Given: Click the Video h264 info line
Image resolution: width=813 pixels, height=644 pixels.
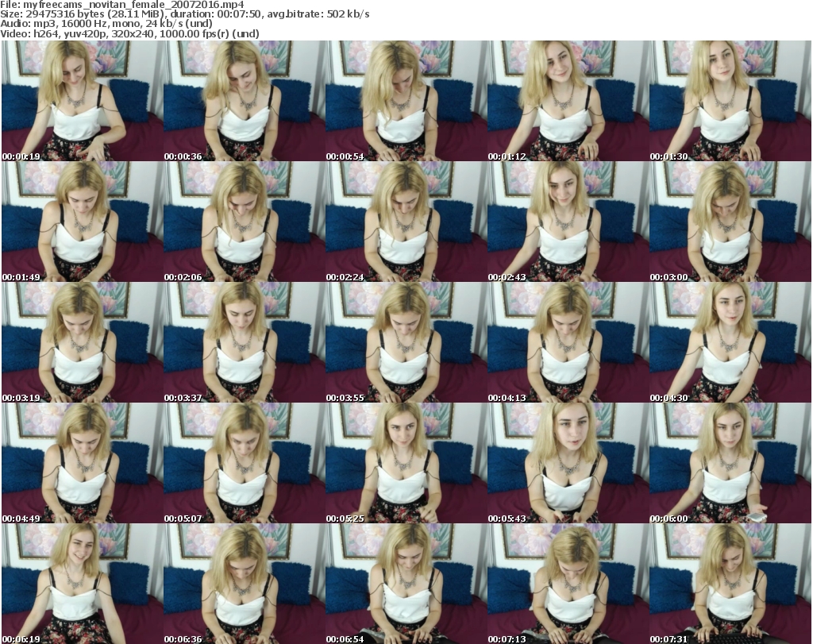Looking at the screenshot, I should 129,33.
